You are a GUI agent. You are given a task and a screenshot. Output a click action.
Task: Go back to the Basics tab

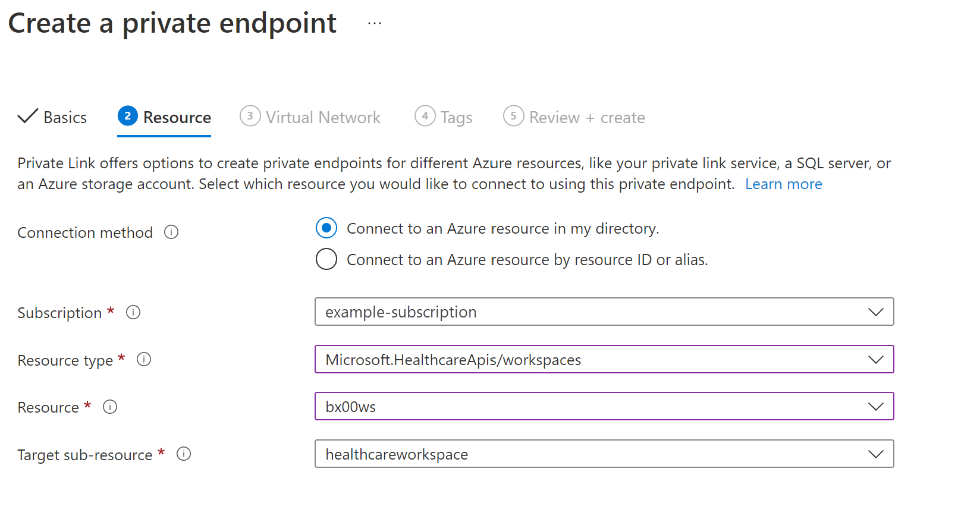coord(52,117)
